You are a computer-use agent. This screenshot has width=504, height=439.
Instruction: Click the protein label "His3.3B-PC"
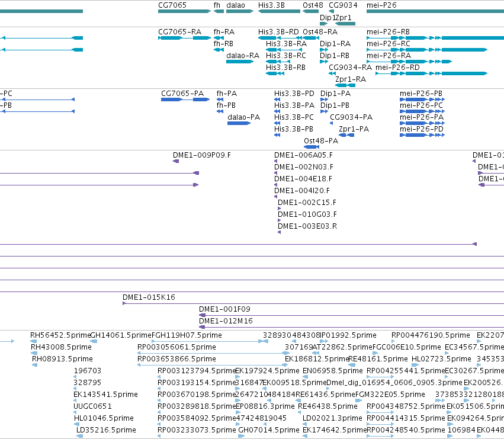pos(294,117)
